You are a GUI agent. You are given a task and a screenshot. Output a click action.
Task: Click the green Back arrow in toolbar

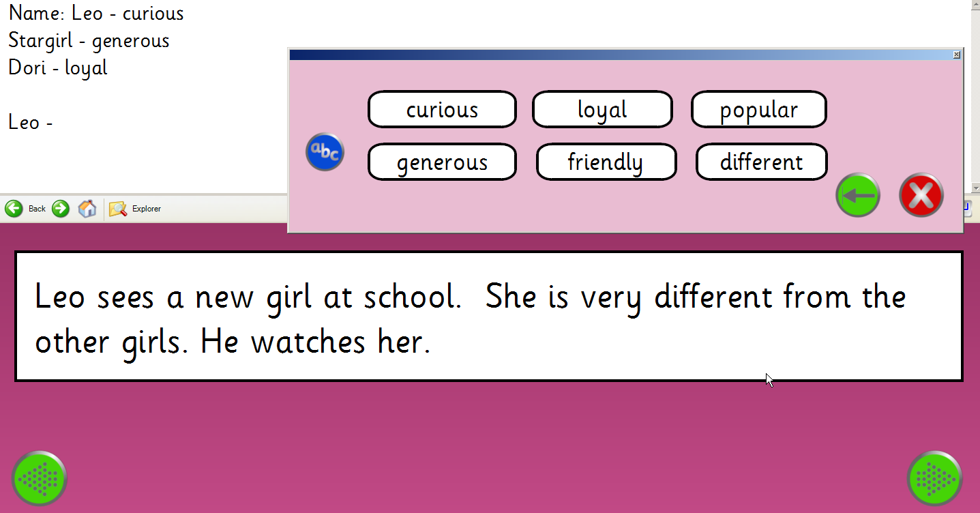(14, 209)
